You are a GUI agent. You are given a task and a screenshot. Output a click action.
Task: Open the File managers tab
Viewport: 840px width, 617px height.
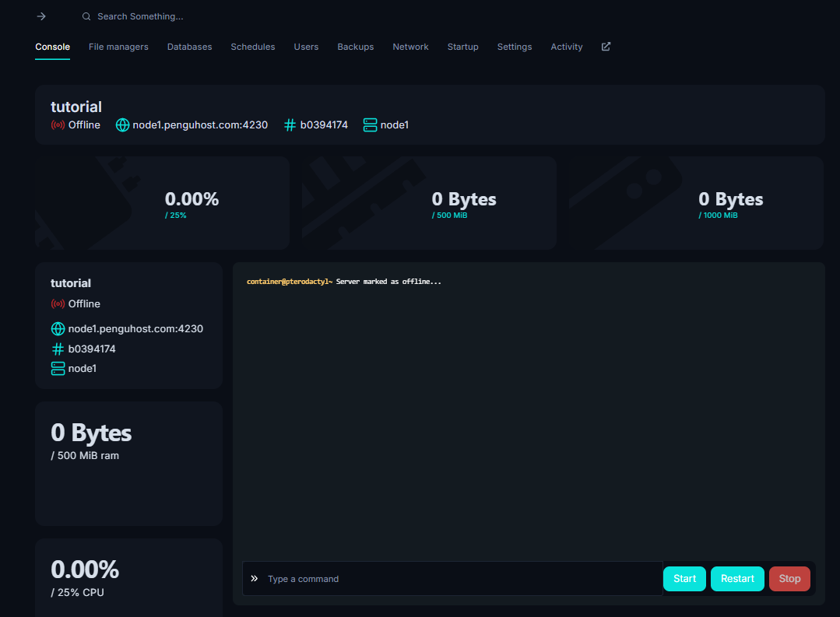(118, 47)
